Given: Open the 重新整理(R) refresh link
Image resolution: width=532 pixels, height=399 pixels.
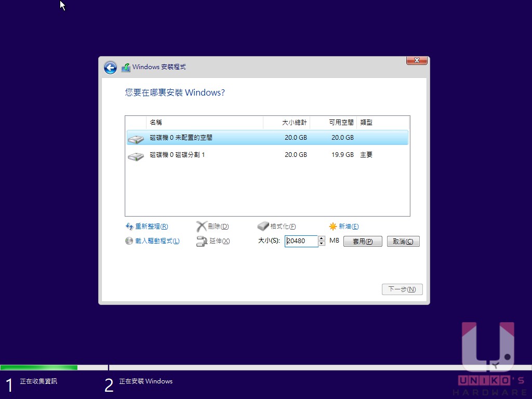Looking at the screenshot, I should pyautogui.click(x=152, y=227).
